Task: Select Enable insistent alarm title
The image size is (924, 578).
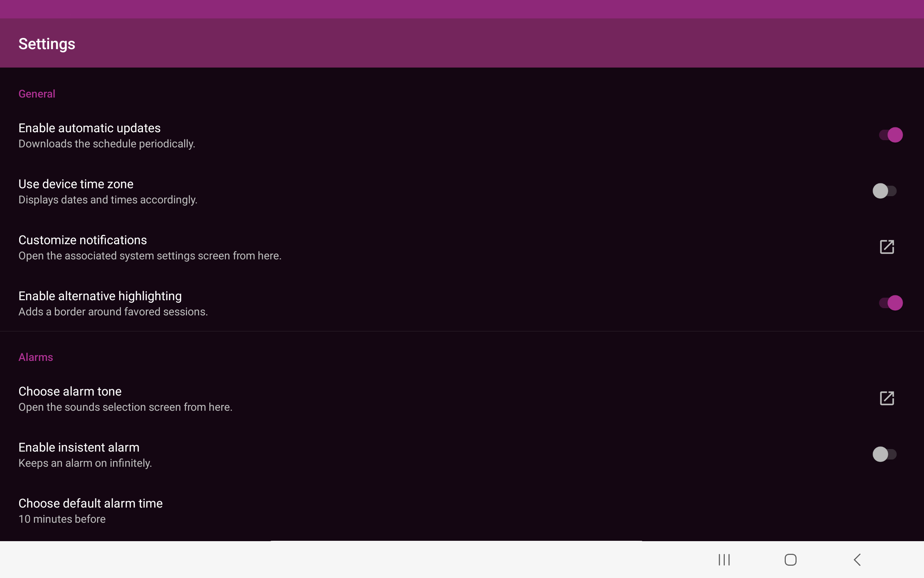Action: tap(79, 447)
